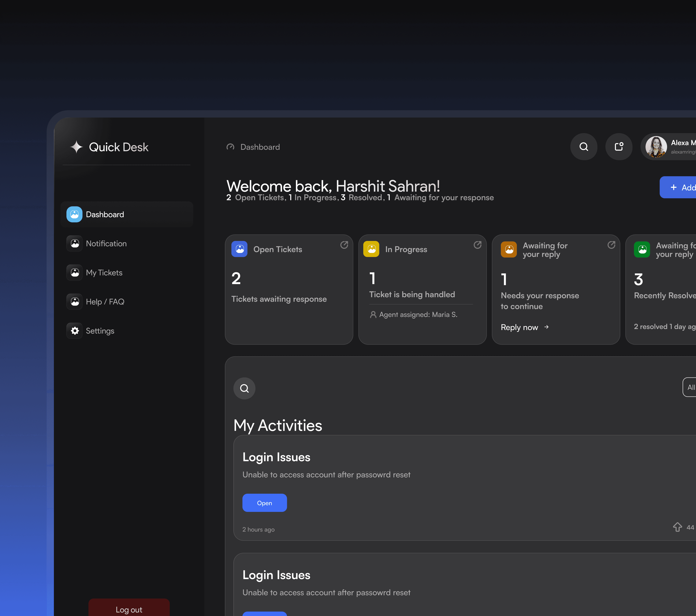Open Help / FAQ page
The image size is (696, 616).
point(105,302)
